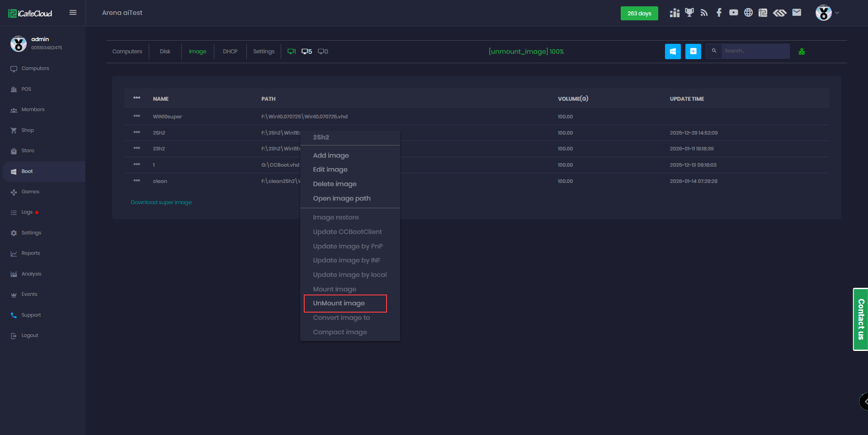Click the green 263 days button

[639, 14]
